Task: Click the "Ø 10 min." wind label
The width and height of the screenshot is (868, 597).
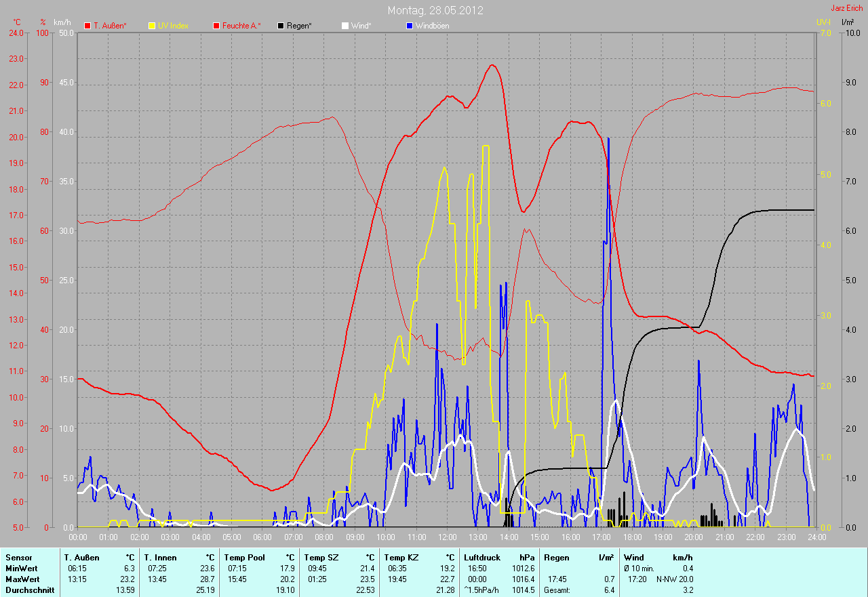Action: pos(639,569)
